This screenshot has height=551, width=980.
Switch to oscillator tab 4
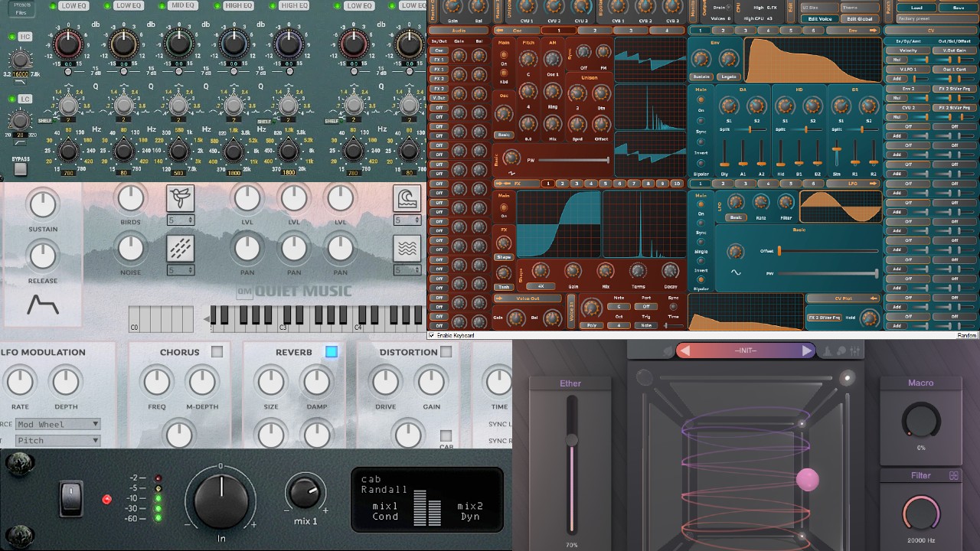point(665,31)
